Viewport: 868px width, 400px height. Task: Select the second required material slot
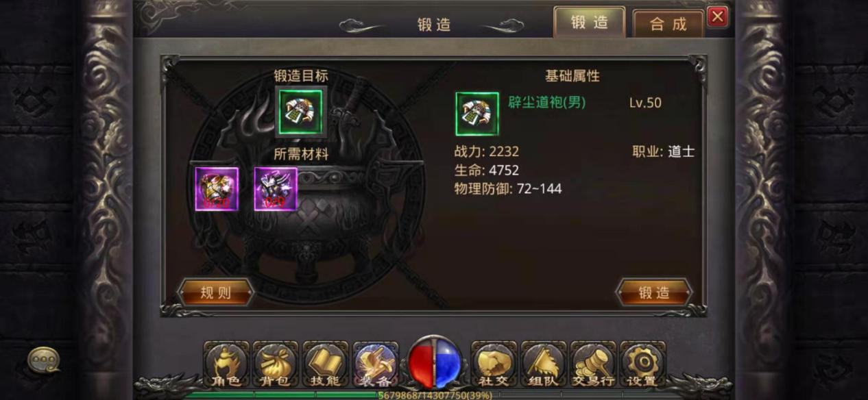276,189
